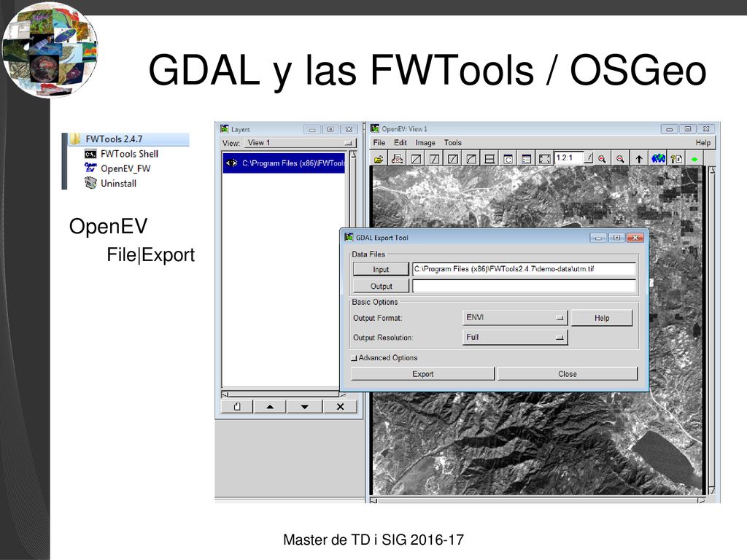Click the blue world map icon
The height and width of the screenshot is (560, 747).
click(x=658, y=158)
